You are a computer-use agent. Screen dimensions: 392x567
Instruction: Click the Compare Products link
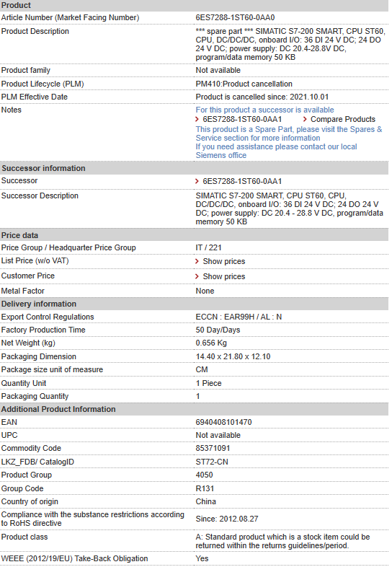click(343, 119)
